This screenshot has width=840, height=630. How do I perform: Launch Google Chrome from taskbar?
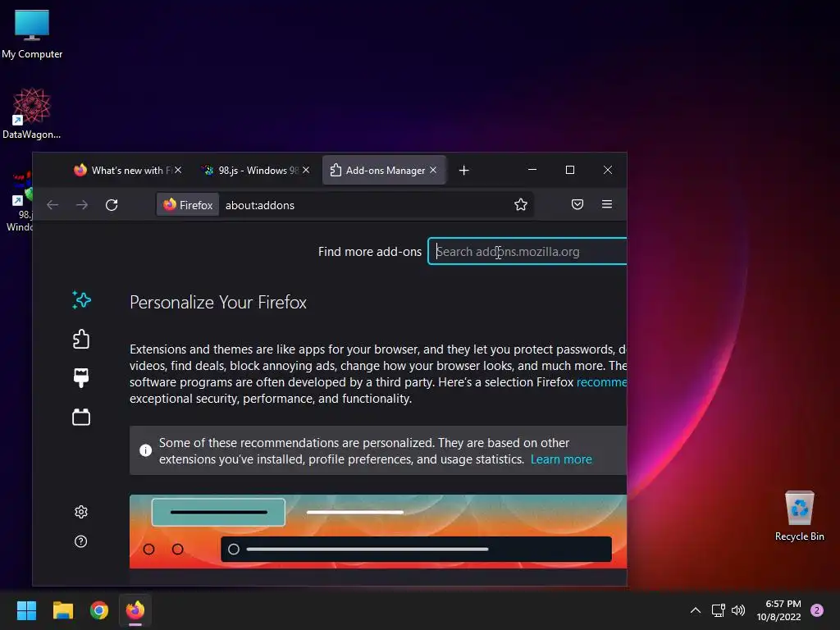click(99, 610)
